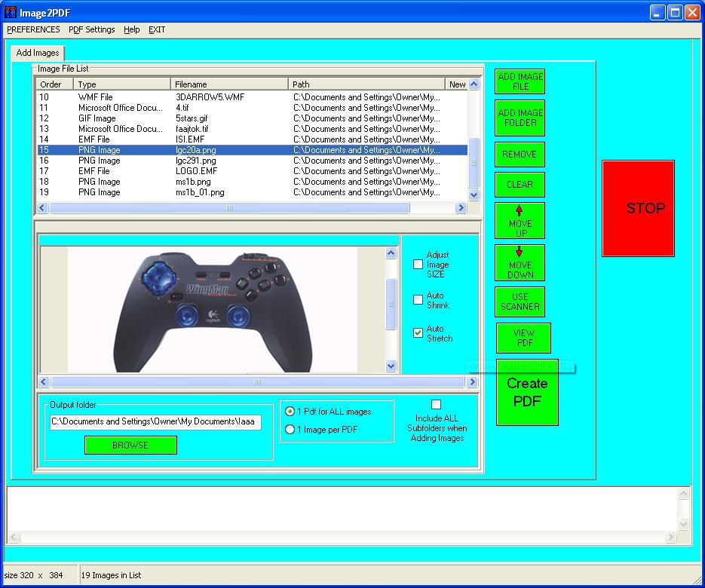Enable the Adjust Image SIZE checkbox
Image resolution: width=705 pixels, height=588 pixels.
click(x=418, y=265)
